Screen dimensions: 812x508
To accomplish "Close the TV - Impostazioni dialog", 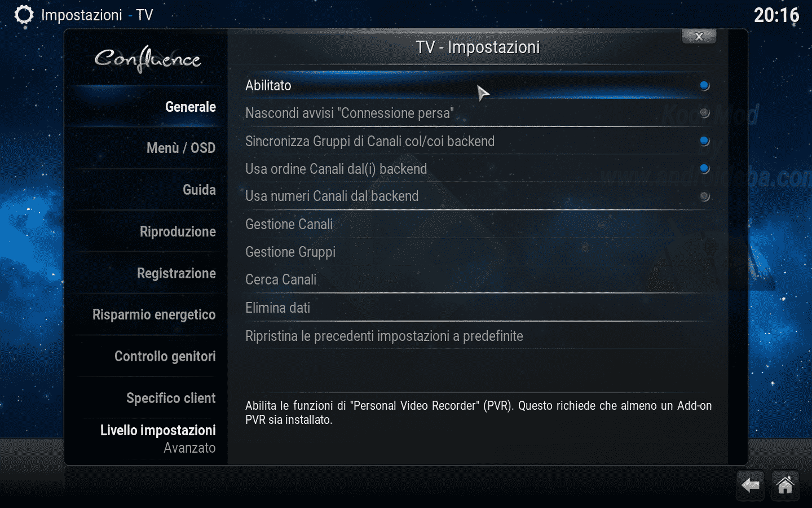I will pos(699,37).
